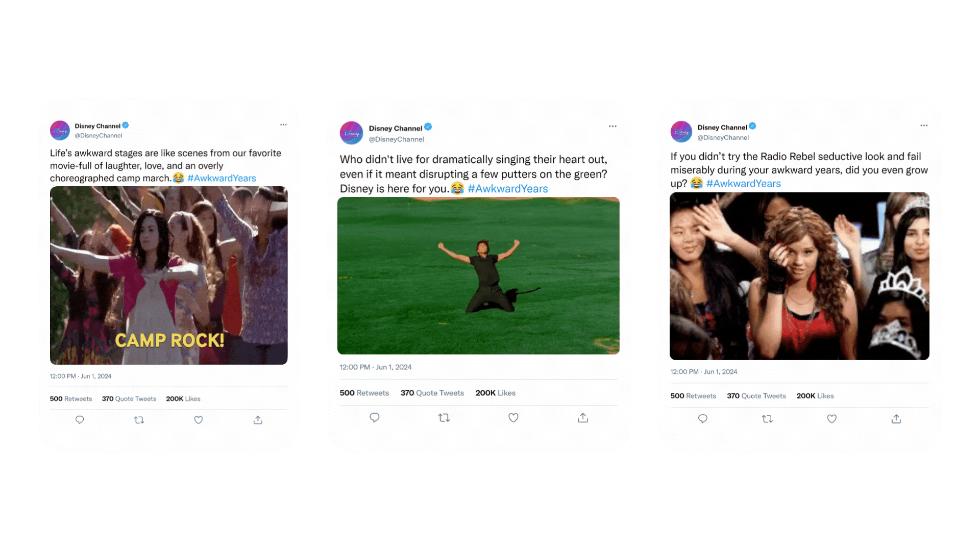Open the Camp Rock GIF image

(168, 275)
